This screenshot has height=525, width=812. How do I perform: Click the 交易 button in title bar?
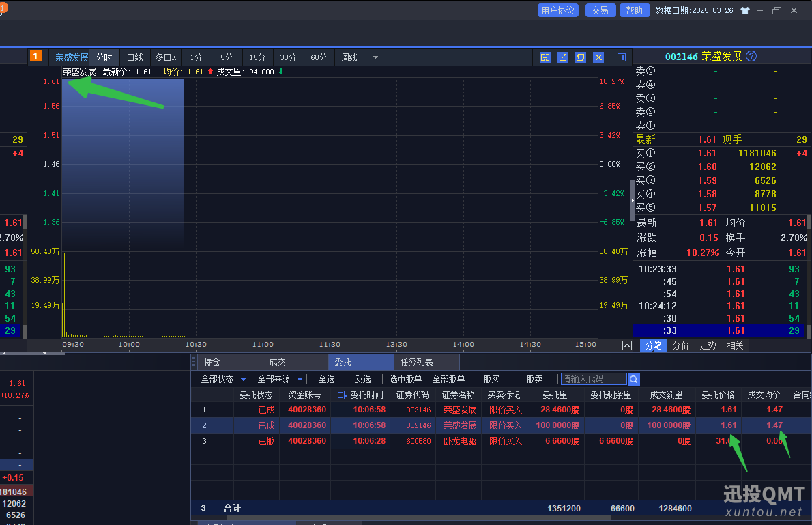coord(600,10)
